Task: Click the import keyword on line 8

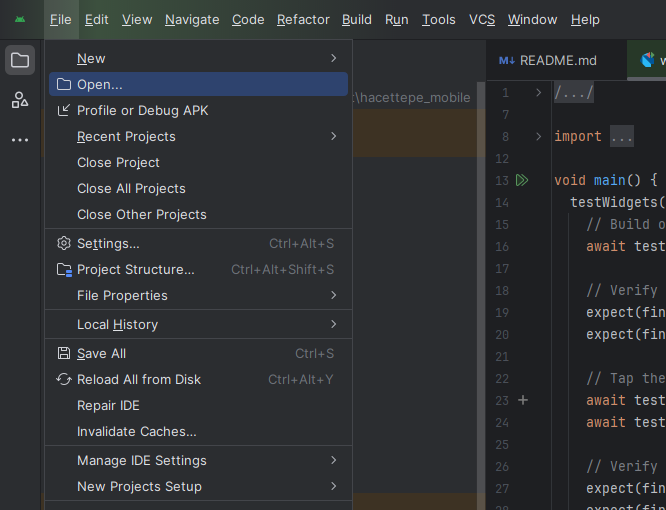Action: (578, 136)
